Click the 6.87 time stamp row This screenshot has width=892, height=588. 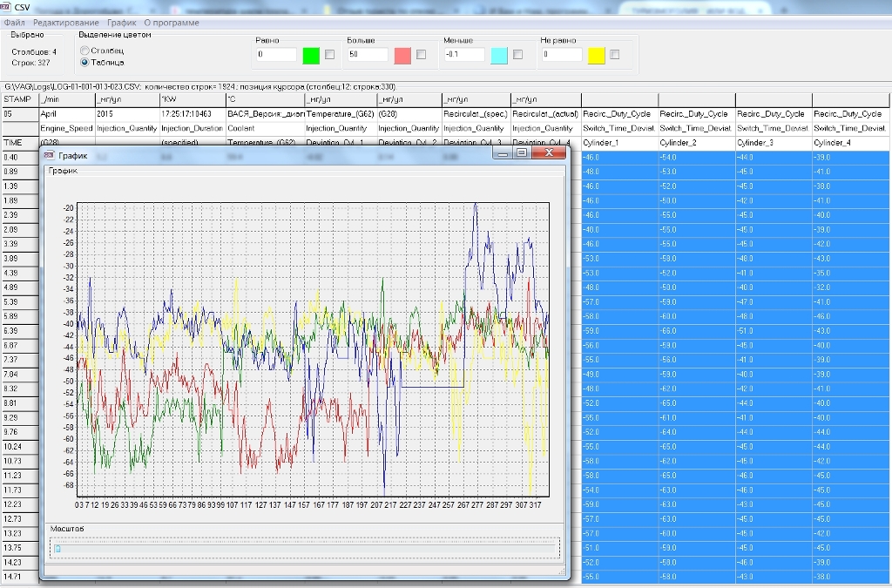click(x=20, y=345)
